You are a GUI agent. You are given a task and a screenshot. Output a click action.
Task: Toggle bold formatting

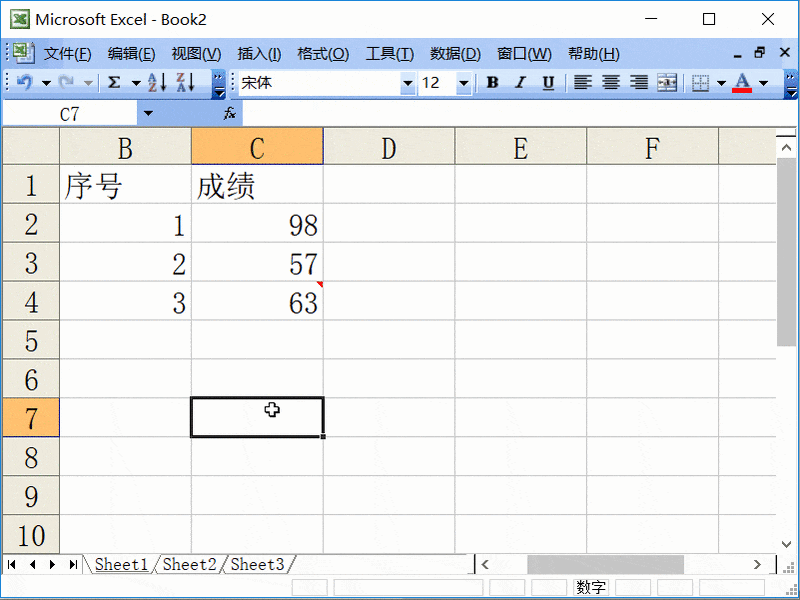point(492,83)
